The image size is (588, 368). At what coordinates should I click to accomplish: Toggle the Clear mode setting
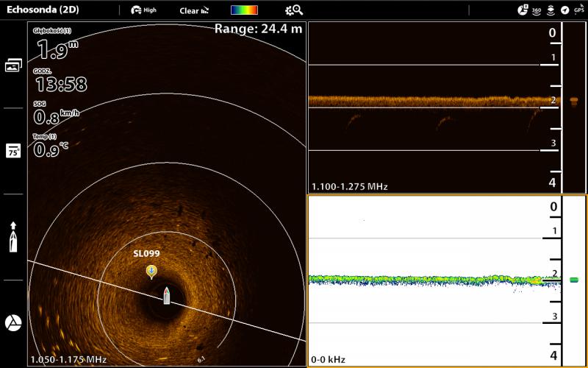pyautogui.click(x=194, y=10)
